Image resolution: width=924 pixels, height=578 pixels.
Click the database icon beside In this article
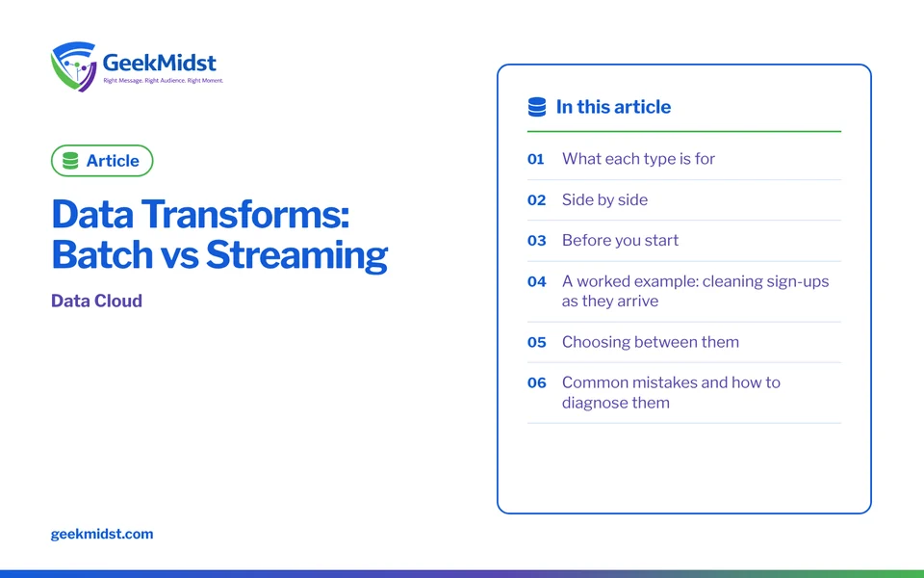537,107
